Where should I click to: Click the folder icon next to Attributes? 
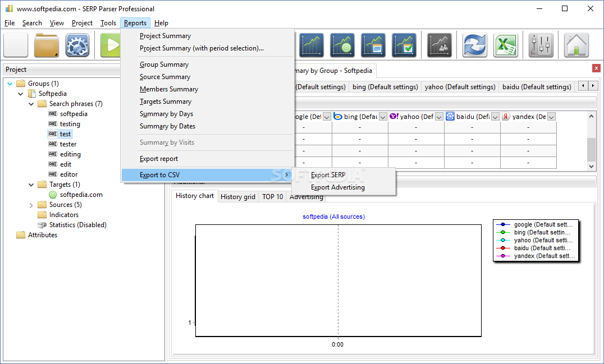(x=21, y=235)
